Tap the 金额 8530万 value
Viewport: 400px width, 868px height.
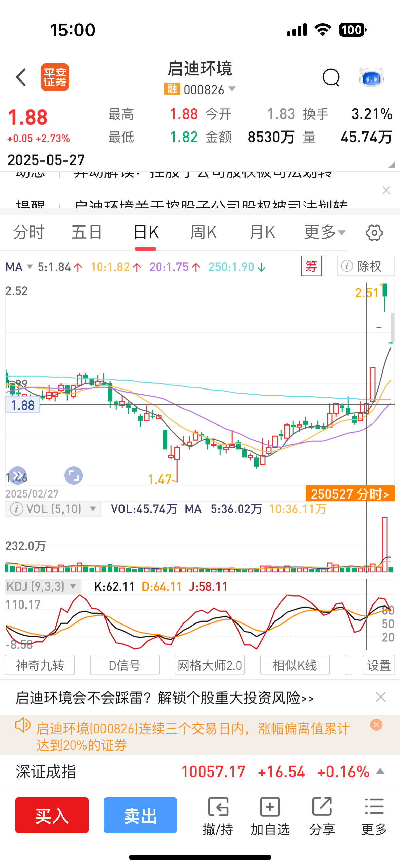point(271,137)
